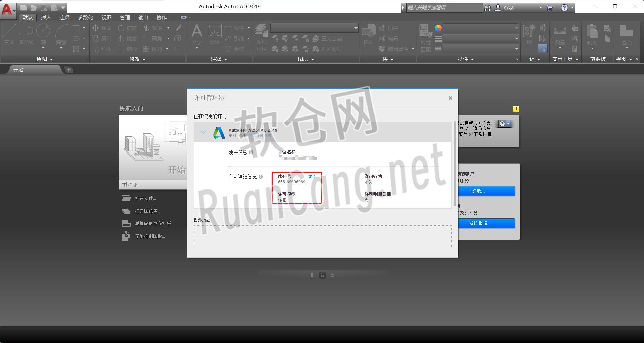The height and width of the screenshot is (343, 644).
Task: Collapse the Autodesk AutoCAD 2019 license entry
Action: (x=203, y=132)
